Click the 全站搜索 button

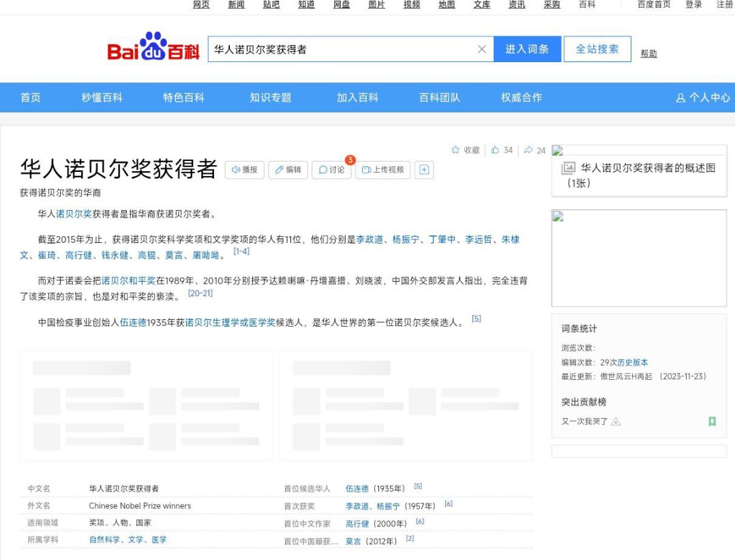(597, 49)
